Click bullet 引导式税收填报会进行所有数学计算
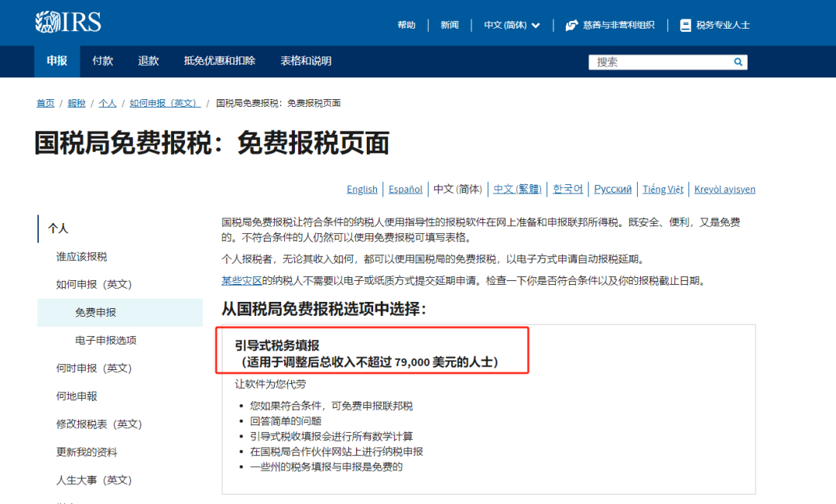Image resolution: width=836 pixels, height=504 pixels. click(x=331, y=437)
